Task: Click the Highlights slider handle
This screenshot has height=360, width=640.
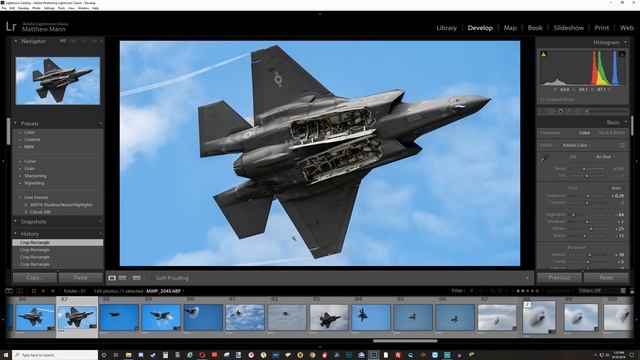Action: (x=573, y=215)
